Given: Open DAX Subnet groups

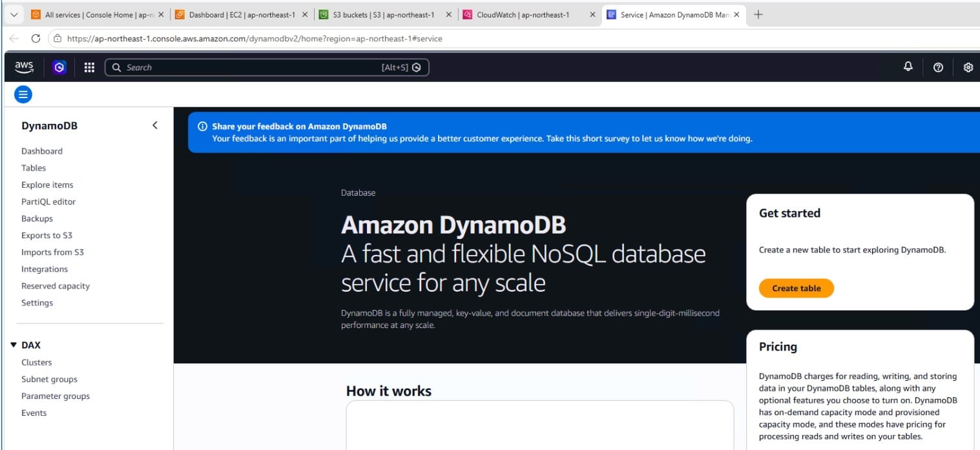Looking at the screenshot, I should point(49,379).
